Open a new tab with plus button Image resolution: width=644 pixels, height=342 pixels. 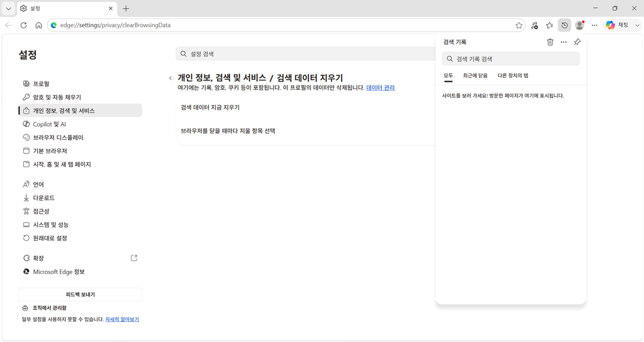coord(126,8)
